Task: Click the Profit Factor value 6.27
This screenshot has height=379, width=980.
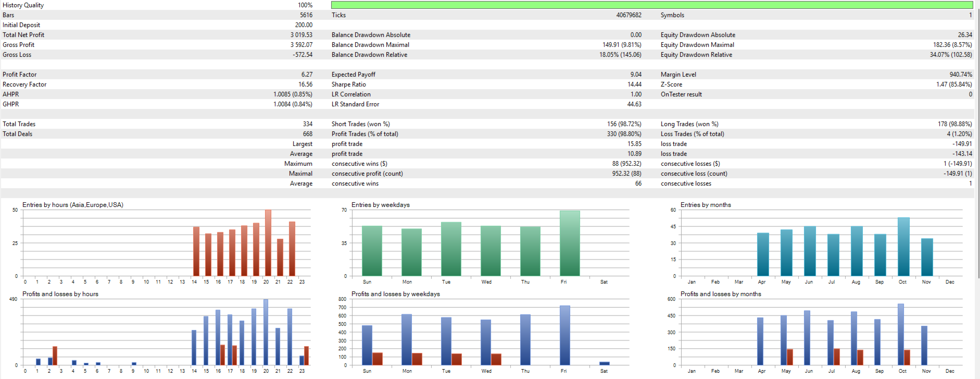Action: (x=307, y=75)
